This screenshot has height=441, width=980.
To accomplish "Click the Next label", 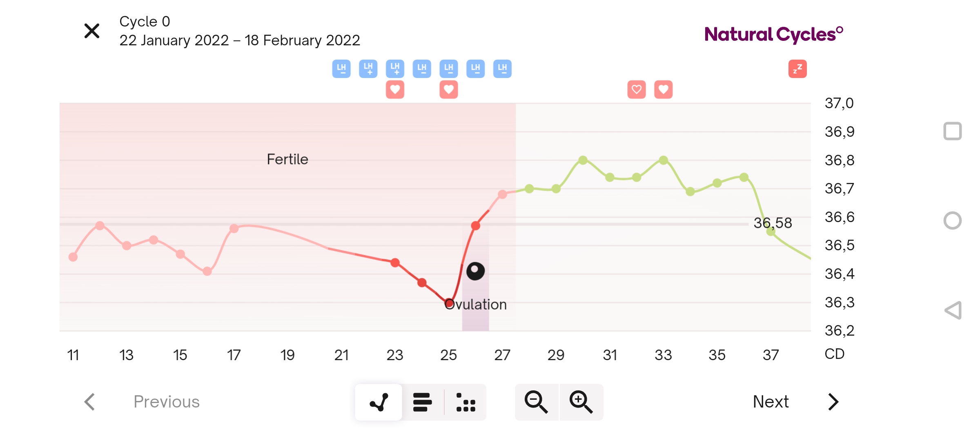I will pyautogui.click(x=771, y=402).
